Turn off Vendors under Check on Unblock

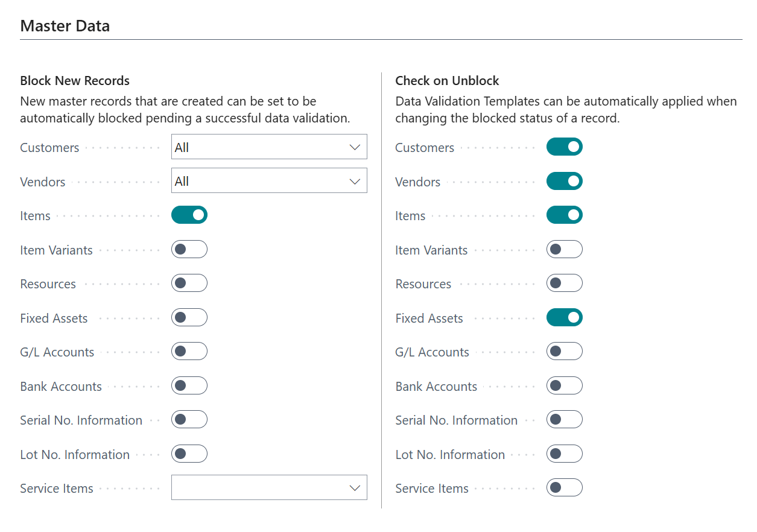click(565, 181)
